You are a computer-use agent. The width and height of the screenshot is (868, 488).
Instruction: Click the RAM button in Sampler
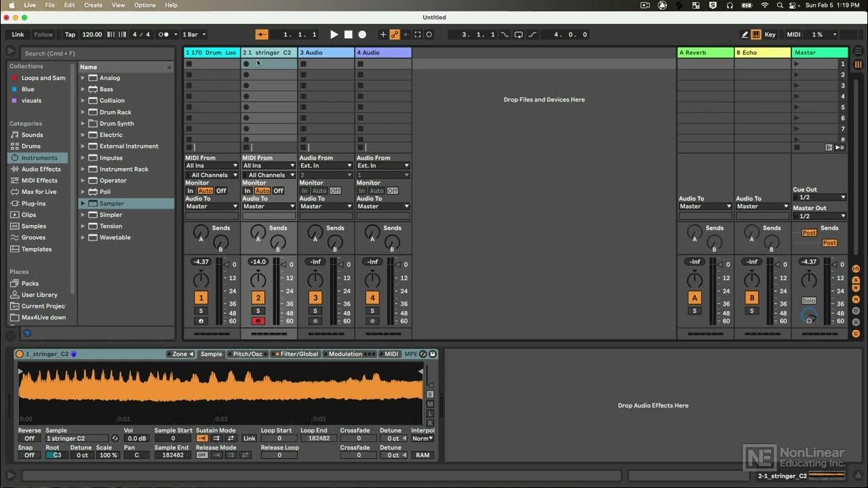point(422,455)
